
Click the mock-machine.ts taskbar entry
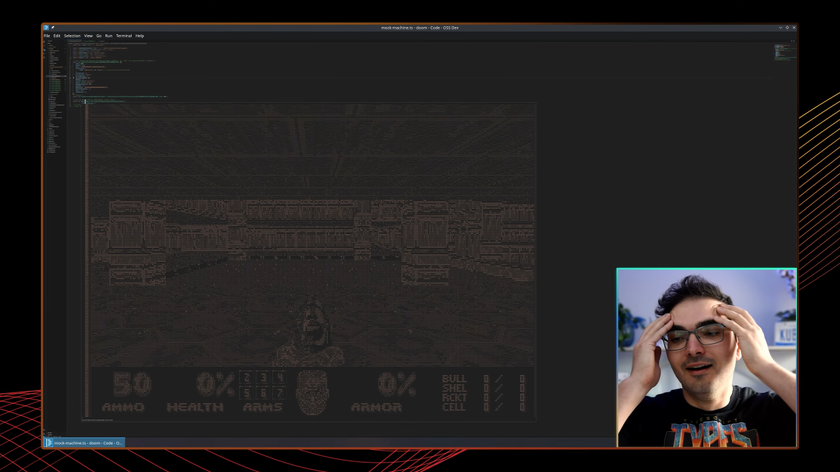(x=84, y=443)
